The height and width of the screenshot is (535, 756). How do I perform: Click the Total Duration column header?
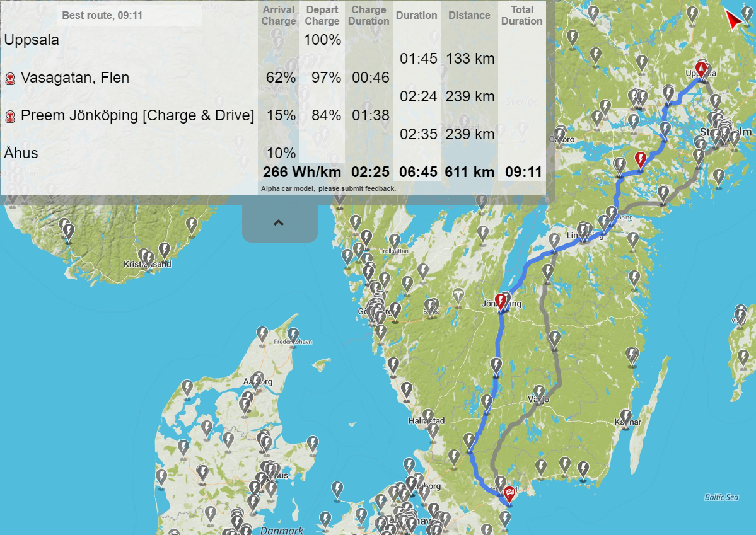tap(521, 15)
